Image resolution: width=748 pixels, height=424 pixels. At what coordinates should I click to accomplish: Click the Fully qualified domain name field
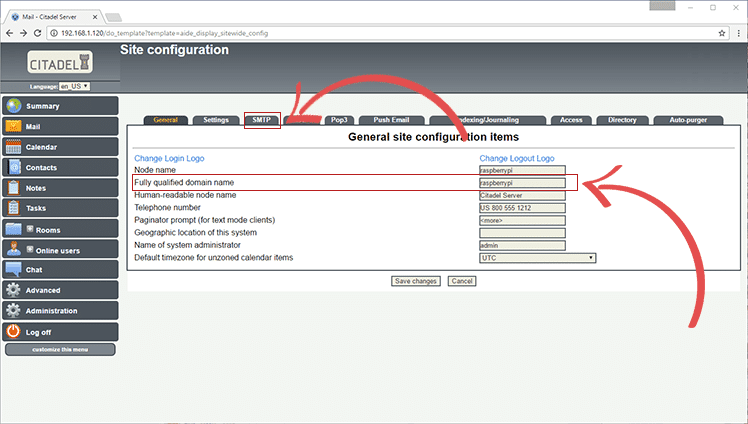tap(522, 183)
